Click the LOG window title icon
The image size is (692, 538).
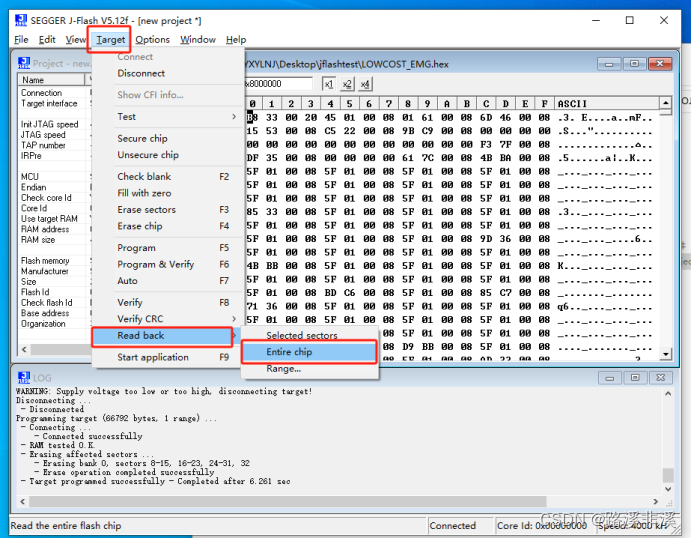pos(24,378)
